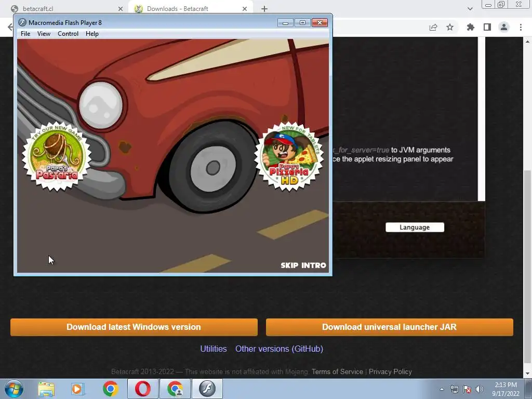Expand the Chrome tab search dropdown

click(470, 8)
